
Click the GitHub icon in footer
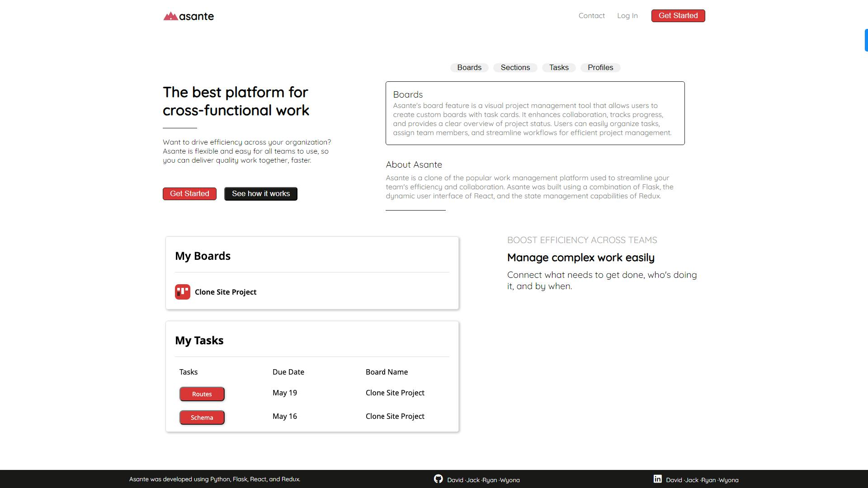pos(438,479)
